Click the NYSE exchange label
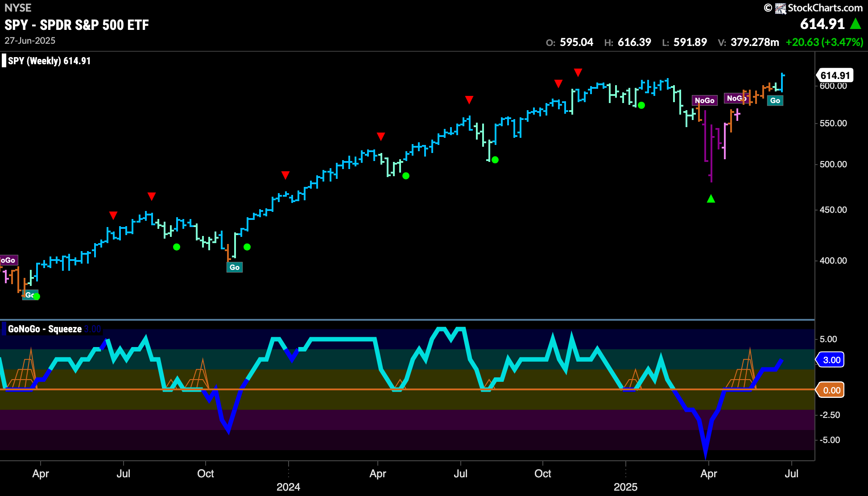868x496 pixels. pos(18,8)
